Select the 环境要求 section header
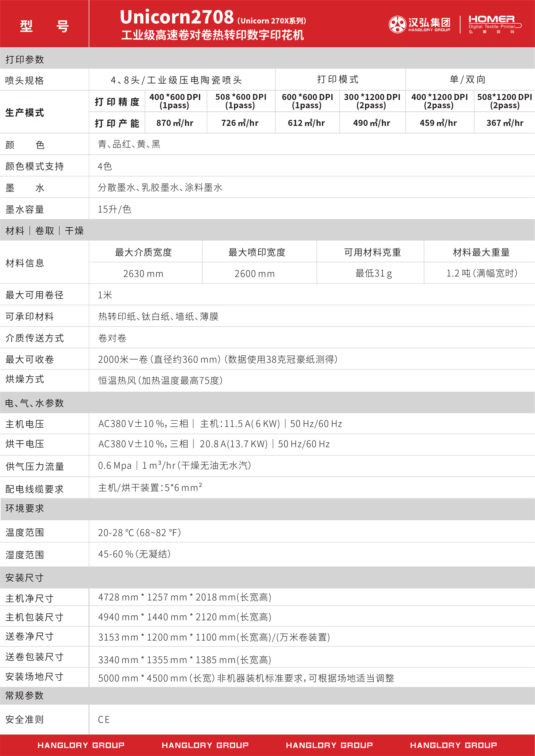 pyautogui.click(x=25, y=508)
